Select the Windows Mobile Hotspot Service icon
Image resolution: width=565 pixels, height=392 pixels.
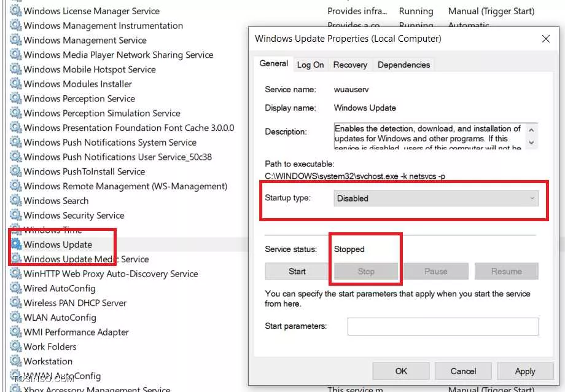tap(15, 69)
